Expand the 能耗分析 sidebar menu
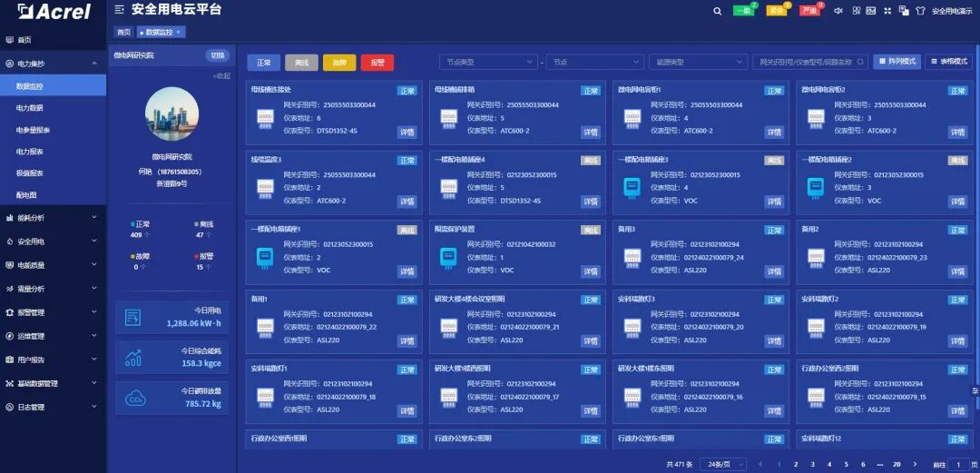This screenshot has height=473, width=980. pyautogui.click(x=53, y=218)
